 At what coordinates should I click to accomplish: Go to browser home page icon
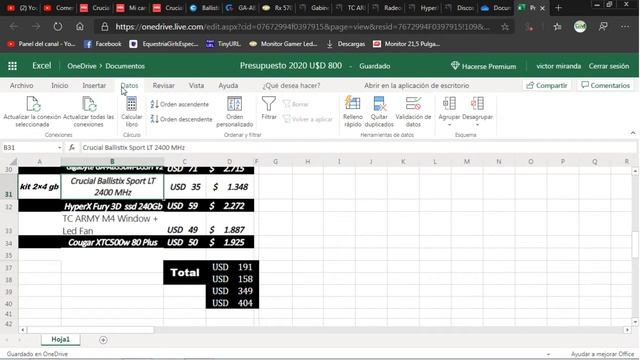80,27
